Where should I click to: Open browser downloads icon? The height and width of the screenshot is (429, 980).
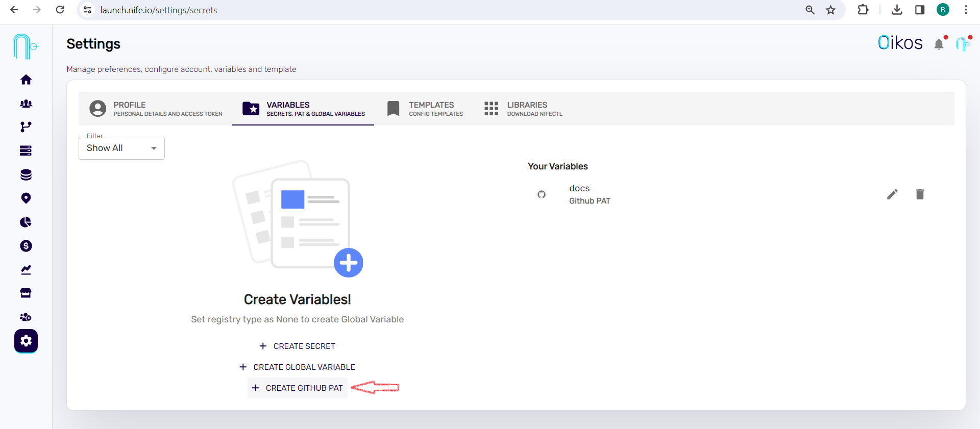pyautogui.click(x=897, y=10)
